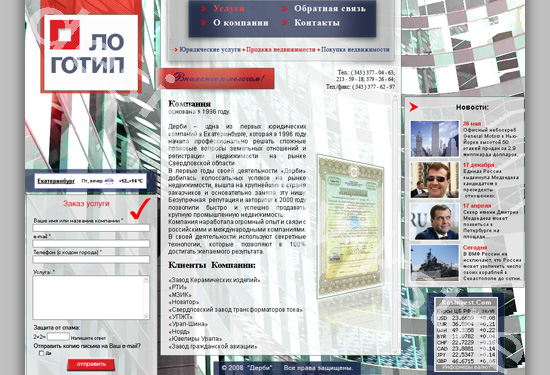Click into the Услуга text area
This screenshot has height=375, width=550.
[x=88, y=297]
